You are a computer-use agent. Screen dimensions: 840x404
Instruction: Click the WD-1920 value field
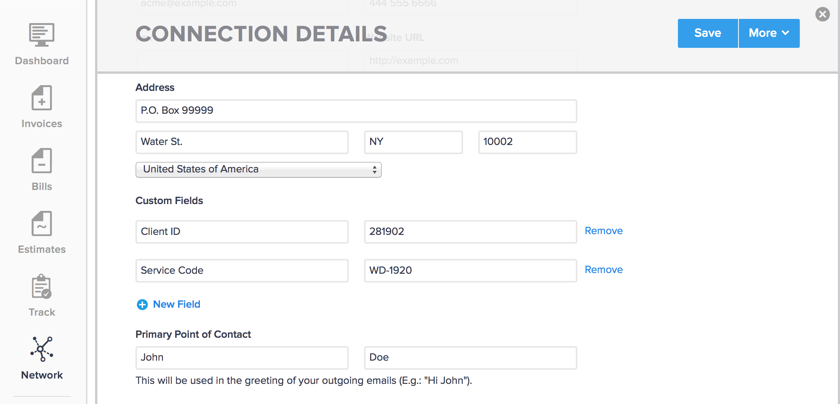pyautogui.click(x=470, y=271)
